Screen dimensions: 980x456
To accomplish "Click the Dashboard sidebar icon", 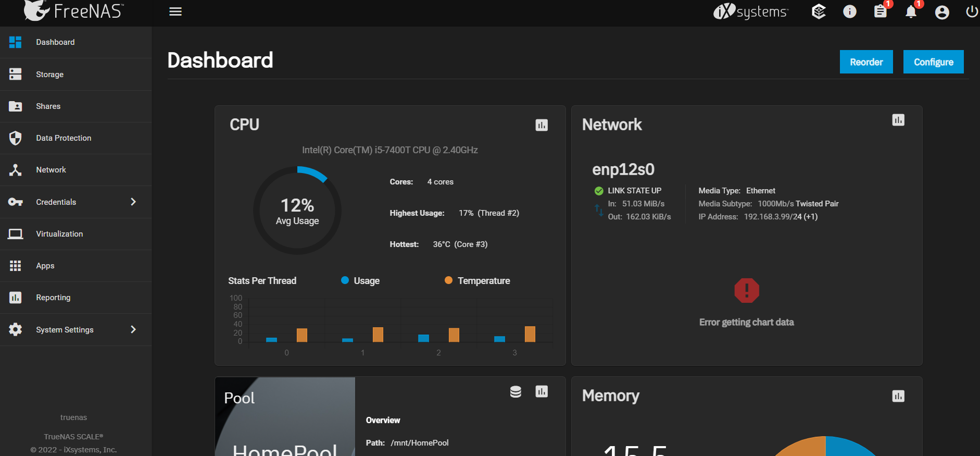I will click(x=16, y=42).
